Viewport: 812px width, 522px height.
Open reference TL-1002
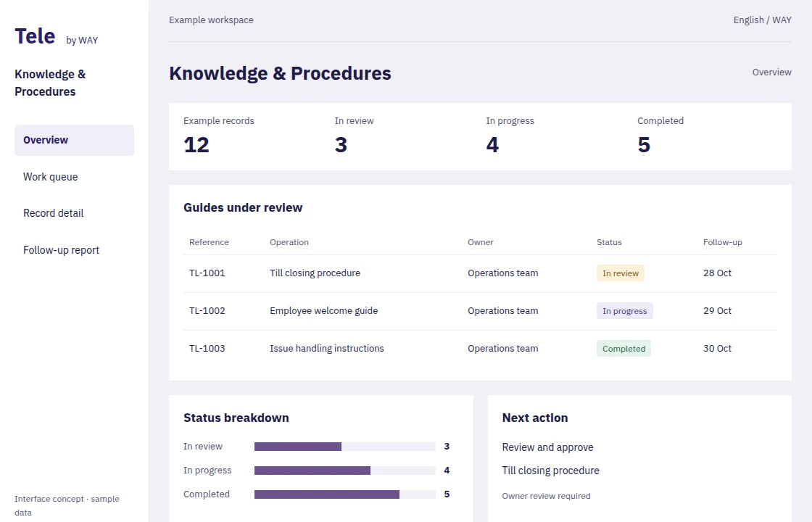(207, 311)
